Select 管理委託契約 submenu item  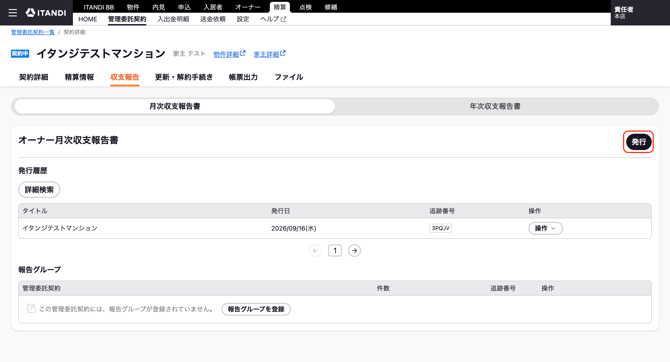[127, 19]
